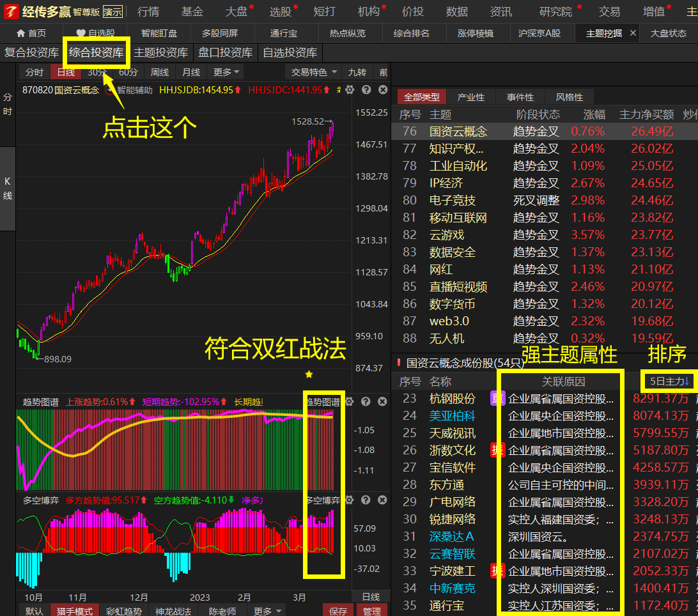This screenshot has height=616, width=698.
Task: Open the 综合投资库 sub-tab
Action: [x=96, y=52]
